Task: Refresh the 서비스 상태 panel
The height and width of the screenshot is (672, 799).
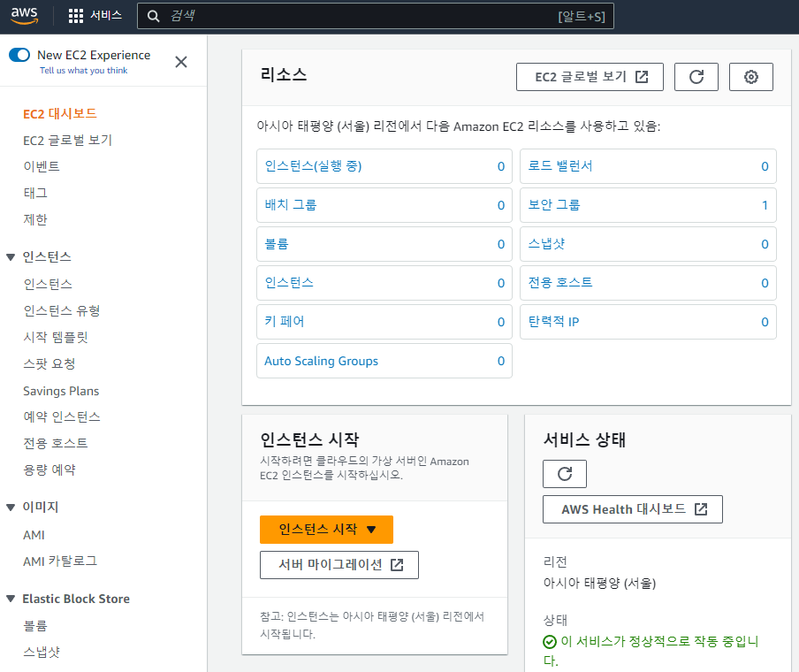Action: pyautogui.click(x=564, y=474)
